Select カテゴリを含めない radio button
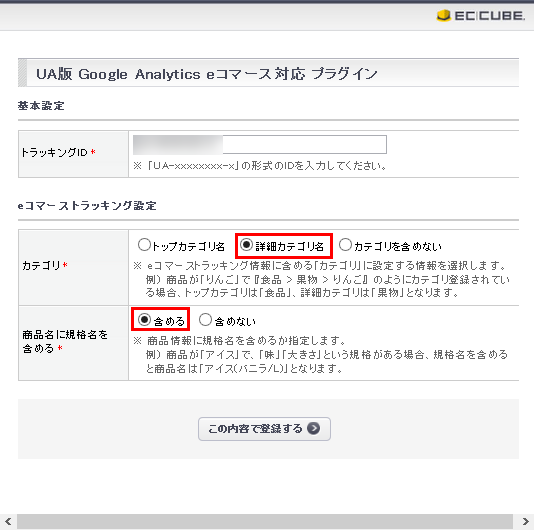Image resolution: width=534 pixels, height=530 pixels. (345, 245)
